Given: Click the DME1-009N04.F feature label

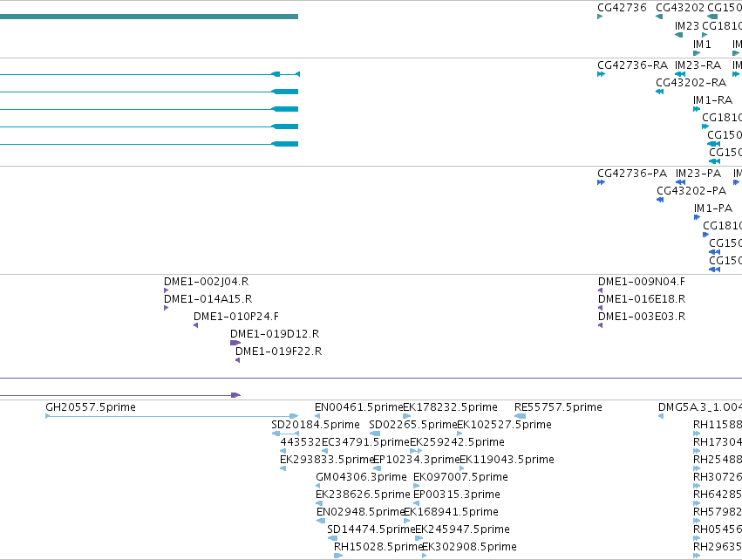Looking at the screenshot, I should [641, 282].
